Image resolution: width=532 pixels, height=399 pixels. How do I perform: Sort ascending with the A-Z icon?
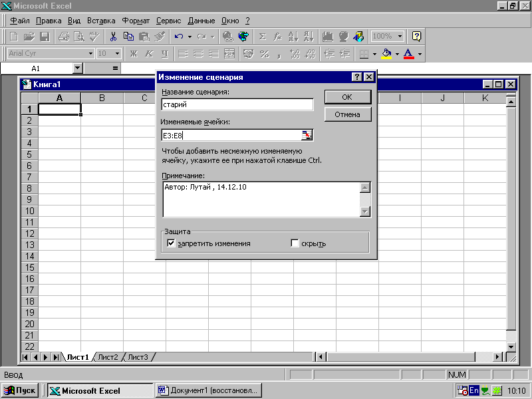pyautogui.click(x=293, y=37)
